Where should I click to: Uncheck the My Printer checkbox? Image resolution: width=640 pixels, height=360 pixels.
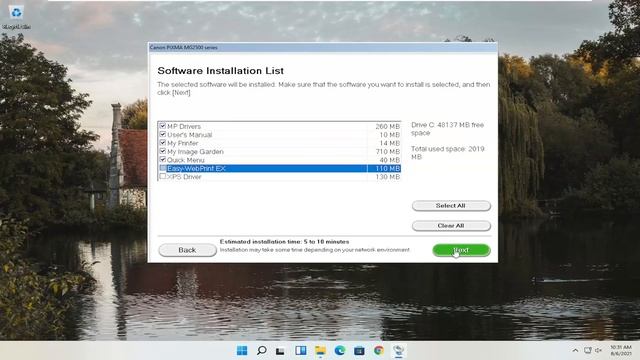click(162, 143)
